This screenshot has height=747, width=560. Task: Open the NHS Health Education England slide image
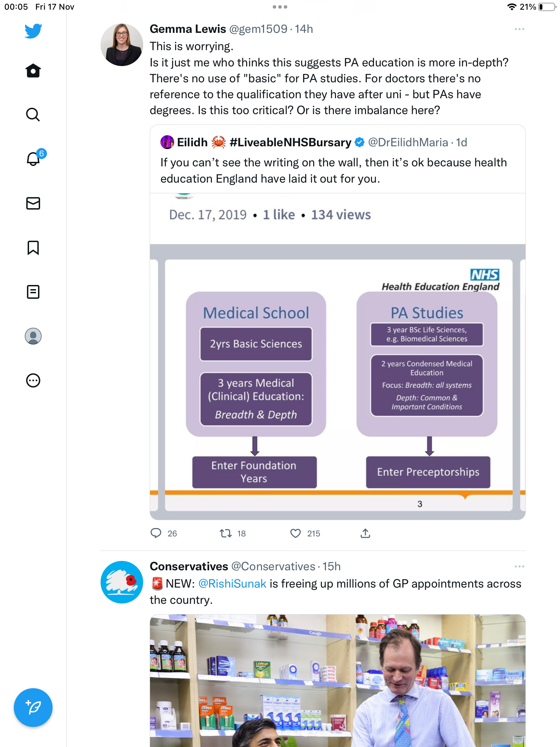338,356
